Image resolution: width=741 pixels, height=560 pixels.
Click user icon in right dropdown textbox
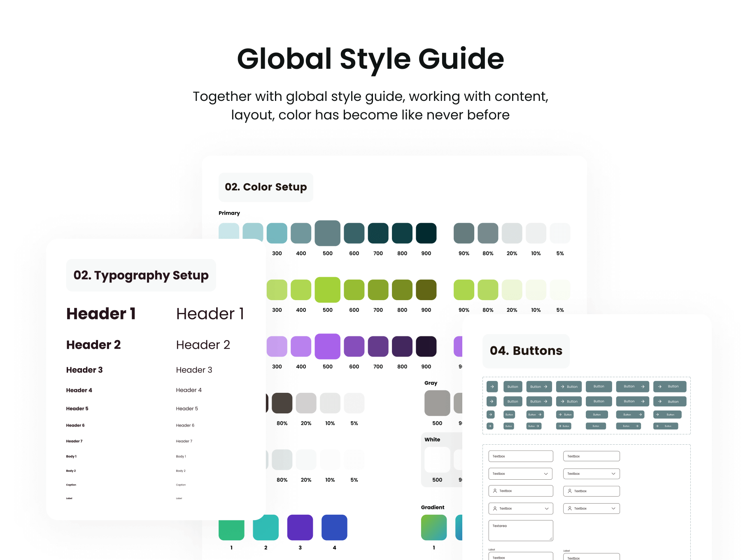(x=570, y=509)
